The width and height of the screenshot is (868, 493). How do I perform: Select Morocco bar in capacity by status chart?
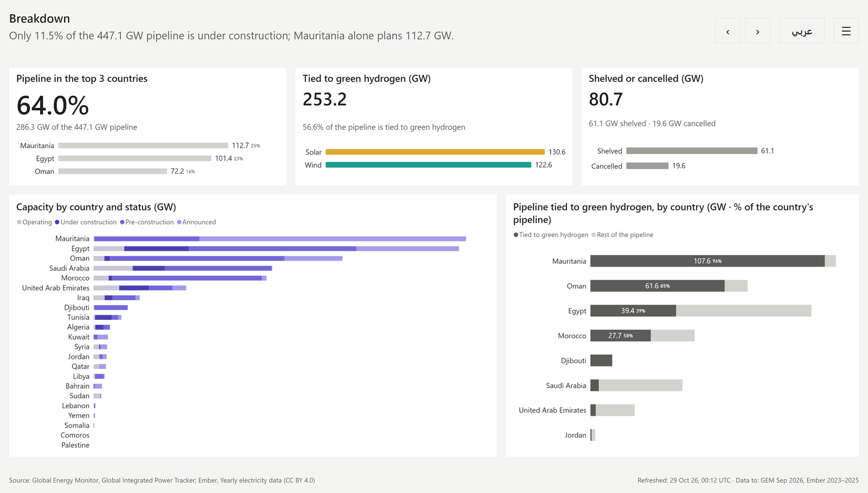click(x=180, y=278)
